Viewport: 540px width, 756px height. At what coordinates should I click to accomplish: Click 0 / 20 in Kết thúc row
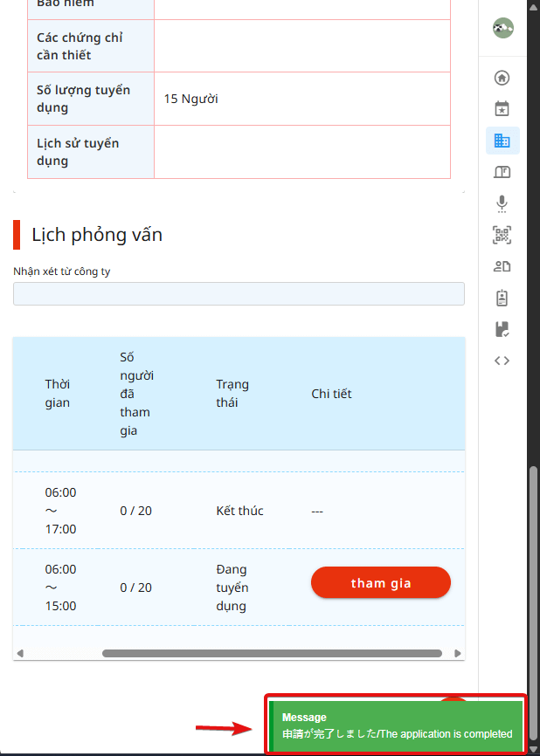pyautogui.click(x=135, y=511)
